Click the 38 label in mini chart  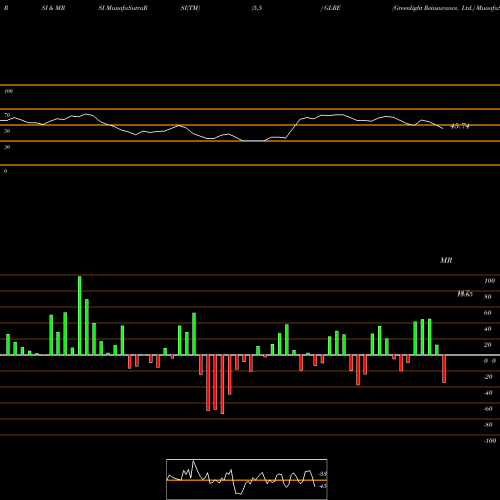coord(323,474)
